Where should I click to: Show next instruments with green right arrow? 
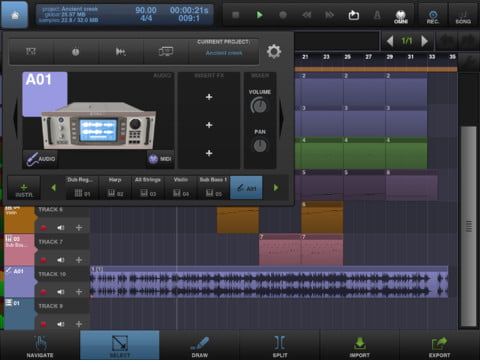pos(276,188)
